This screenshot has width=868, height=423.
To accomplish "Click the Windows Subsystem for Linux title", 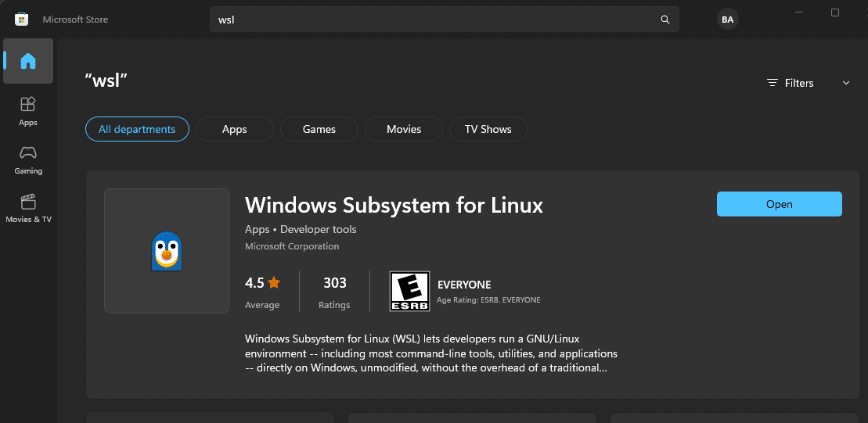I will point(394,205).
